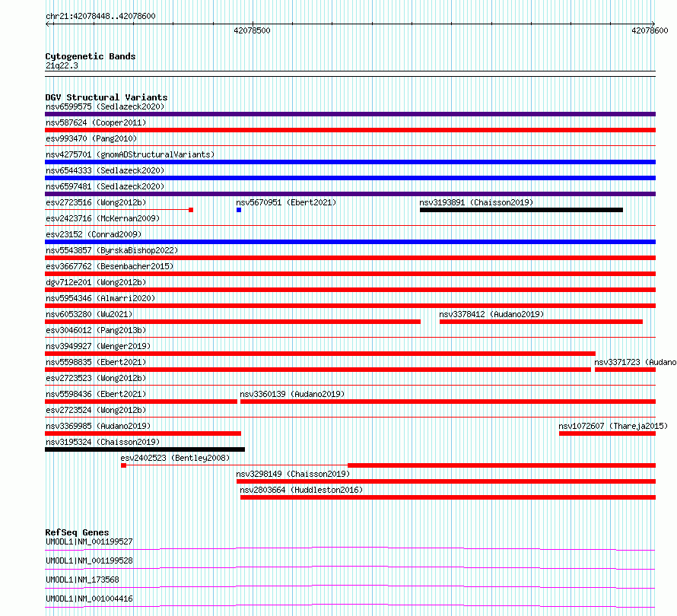Click the black nsv3195324 Chaisson2019 bar
677x616 pixels.
[x=145, y=449]
